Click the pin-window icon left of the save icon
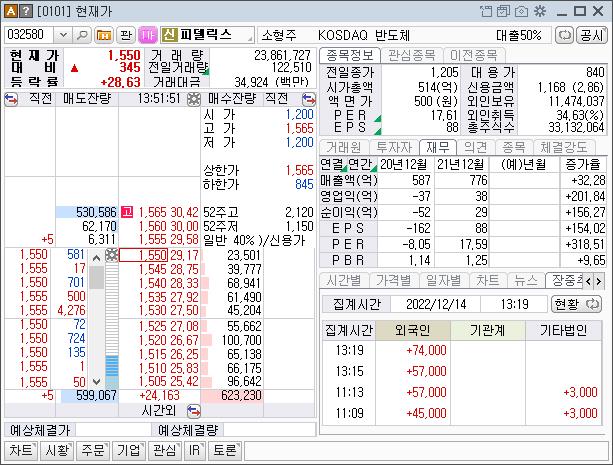 486,11
